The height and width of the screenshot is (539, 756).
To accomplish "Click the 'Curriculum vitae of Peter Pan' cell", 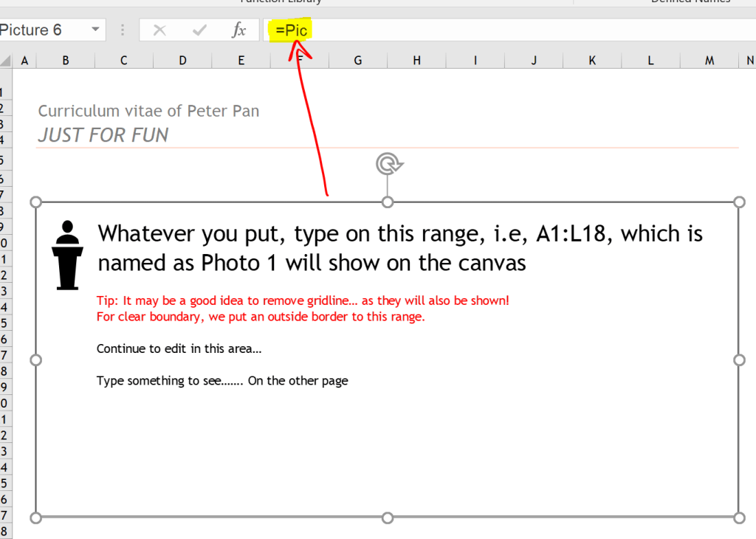I will click(148, 111).
